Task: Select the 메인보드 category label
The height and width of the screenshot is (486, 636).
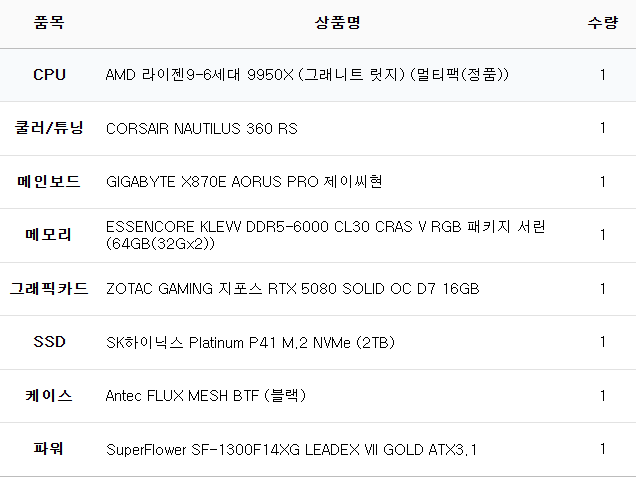Action: (x=49, y=182)
